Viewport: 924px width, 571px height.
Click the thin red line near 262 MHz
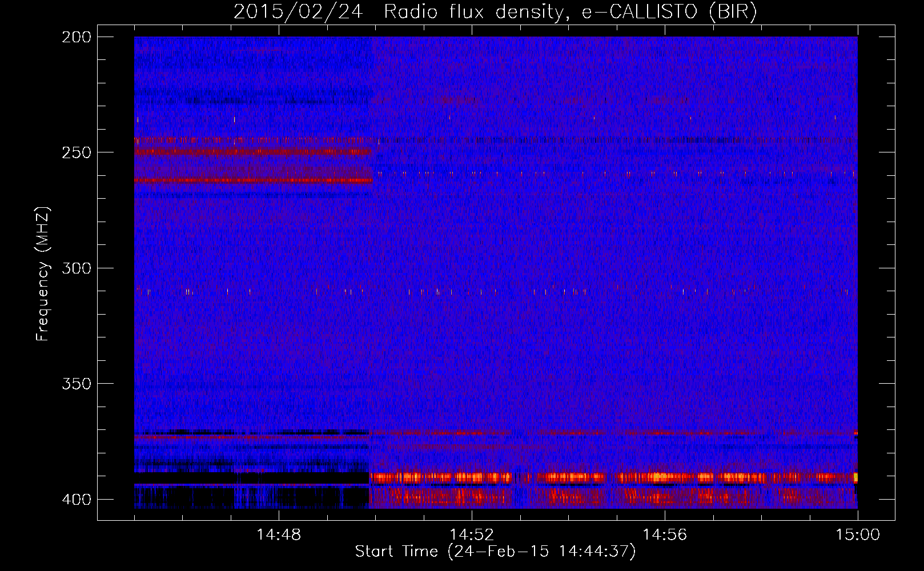tap(253, 180)
